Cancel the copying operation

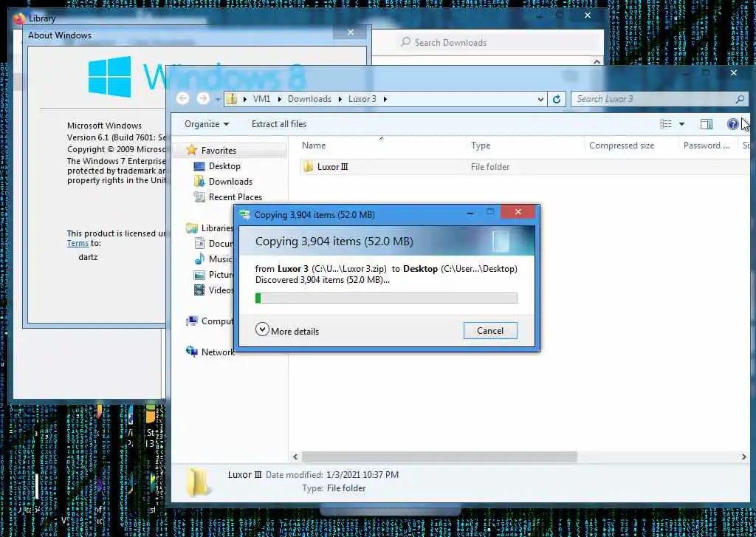[490, 330]
